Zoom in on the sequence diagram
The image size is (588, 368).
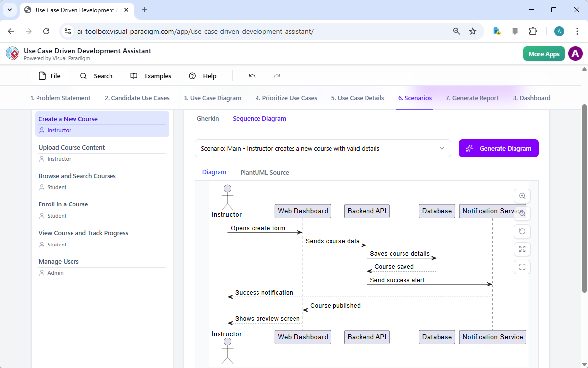[x=522, y=196]
